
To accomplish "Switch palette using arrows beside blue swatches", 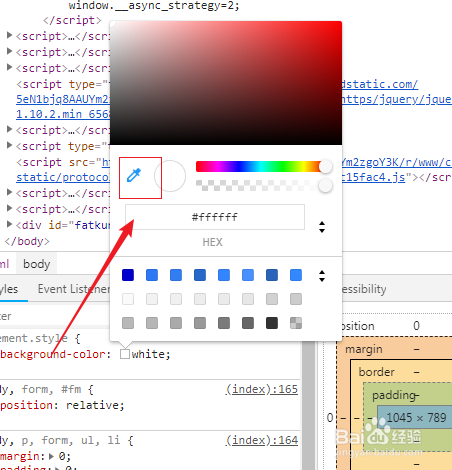I will tap(322, 276).
